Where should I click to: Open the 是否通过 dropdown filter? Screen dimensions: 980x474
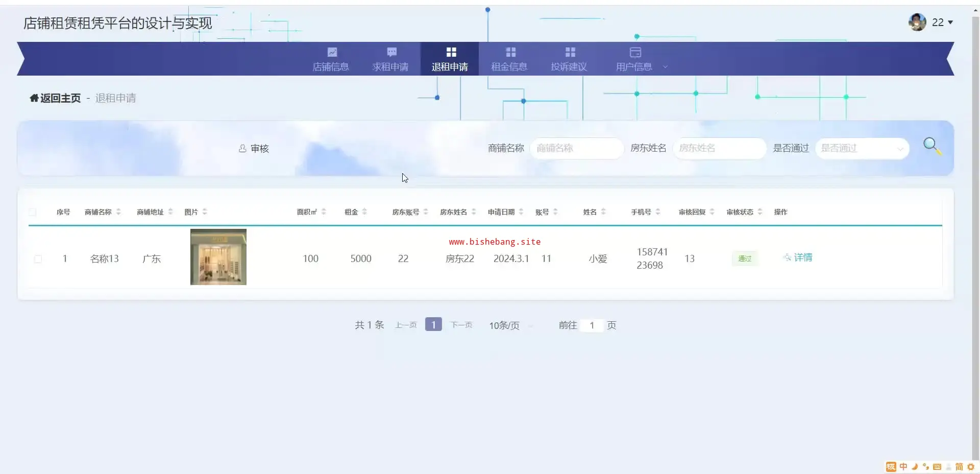[862, 148]
